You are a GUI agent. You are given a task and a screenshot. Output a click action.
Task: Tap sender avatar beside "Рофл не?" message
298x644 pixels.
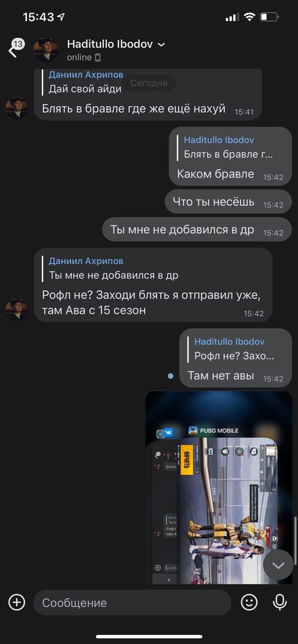pyautogui.click(x=17, y=310)
